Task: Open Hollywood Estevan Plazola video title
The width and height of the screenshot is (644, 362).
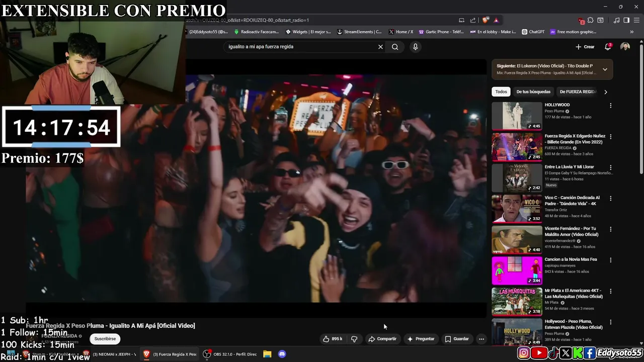Action: tap(574, 324)
